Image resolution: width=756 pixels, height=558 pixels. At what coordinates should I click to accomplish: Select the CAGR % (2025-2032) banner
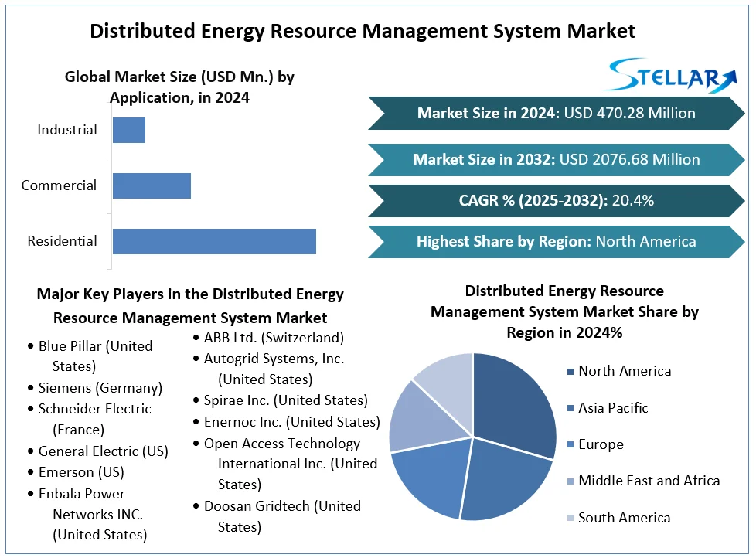click(x=556, y=200)
